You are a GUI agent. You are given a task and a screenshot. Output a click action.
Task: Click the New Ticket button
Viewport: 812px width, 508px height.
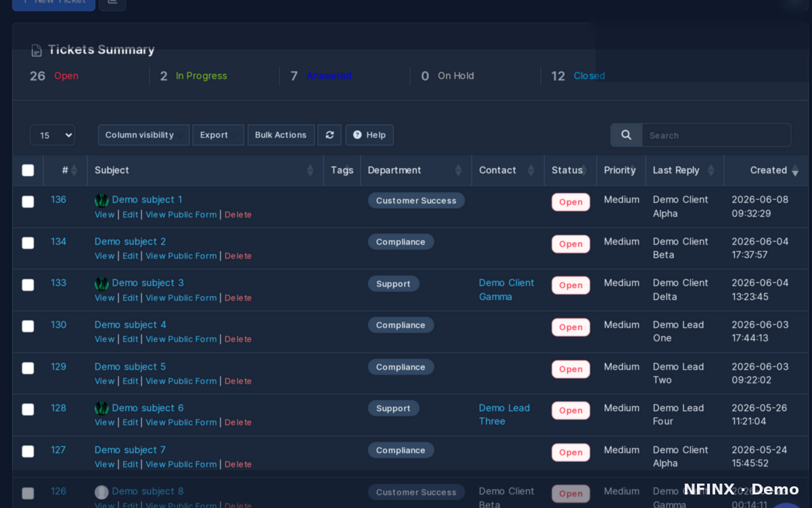point(53,3)
